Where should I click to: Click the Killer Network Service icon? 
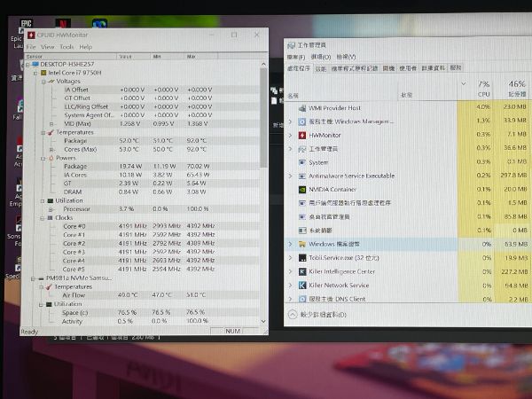pos(302,285)
